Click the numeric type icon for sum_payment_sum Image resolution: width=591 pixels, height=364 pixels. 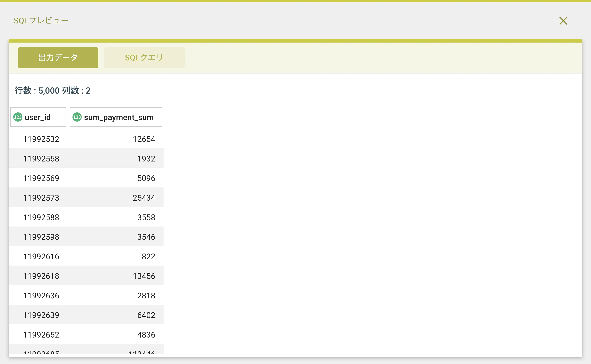pos(77,117)
